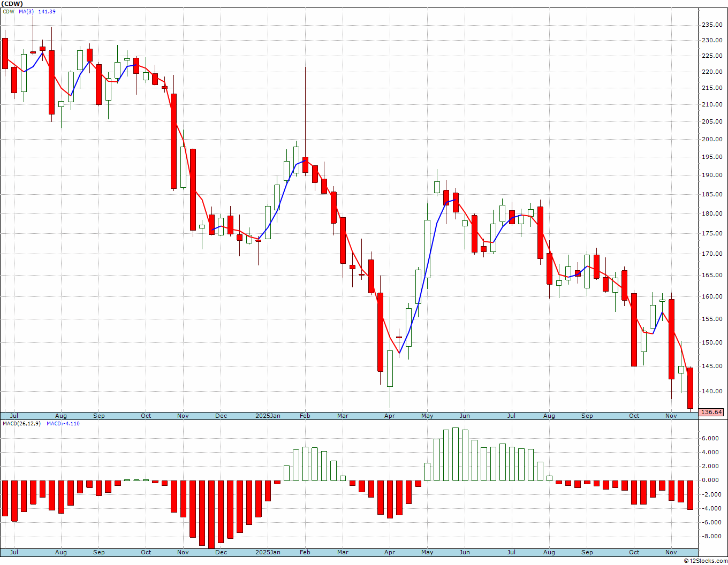Image resolution: width=728 pixels, height=565 pixels.
Task: Click the 195.00 price level label
Action: (712, 157)
